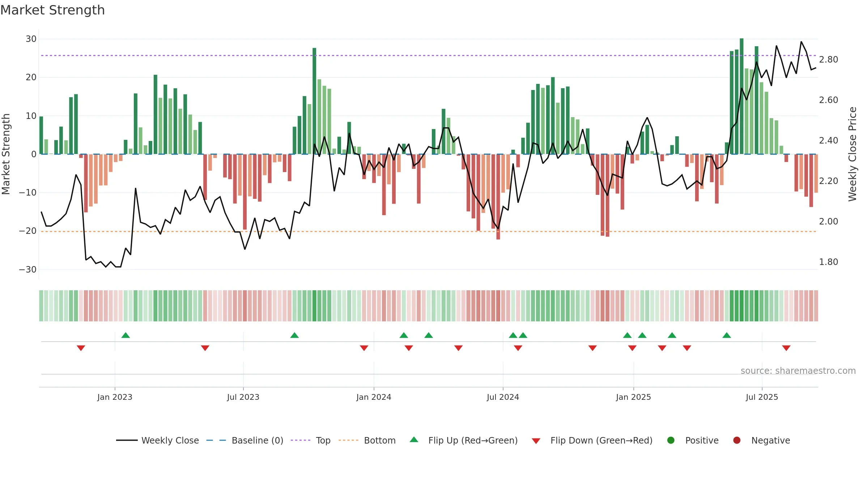Click the Jul 2023 axis label
Image resolution: width=868 pixels, height=488 pixels.
click(x=243, y=397)
